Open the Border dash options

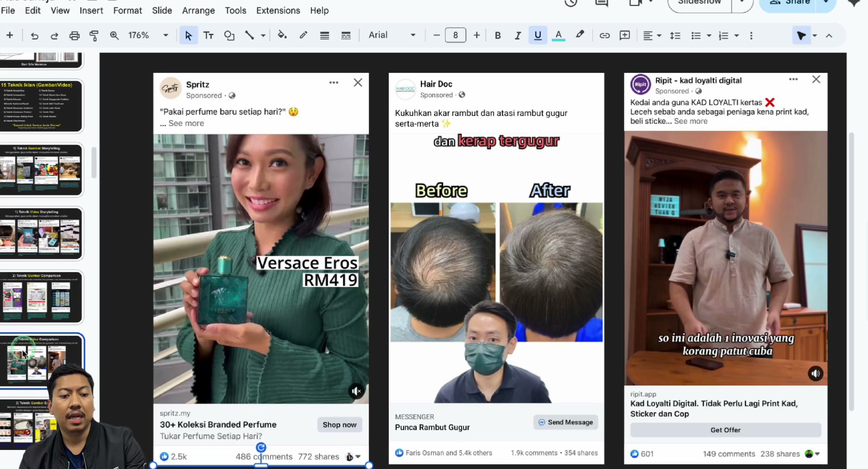tap(346, 36)
